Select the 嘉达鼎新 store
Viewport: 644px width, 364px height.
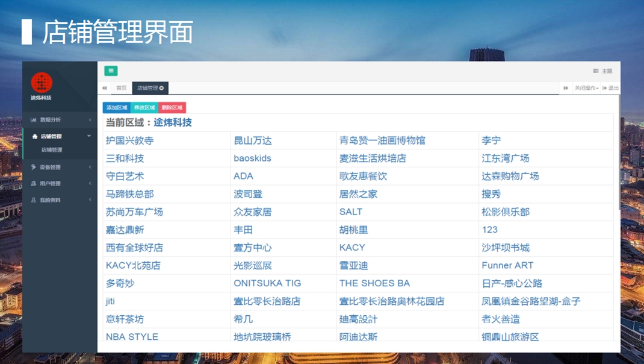point(125,230)
